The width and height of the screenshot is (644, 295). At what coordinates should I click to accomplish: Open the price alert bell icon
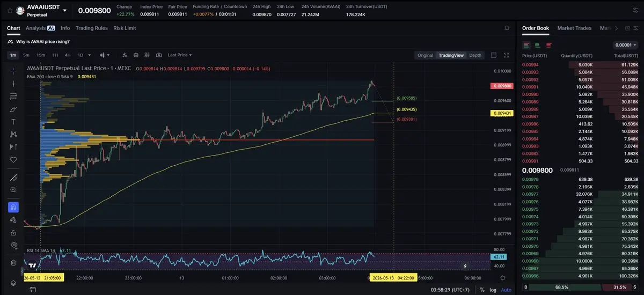pos(507,28)
